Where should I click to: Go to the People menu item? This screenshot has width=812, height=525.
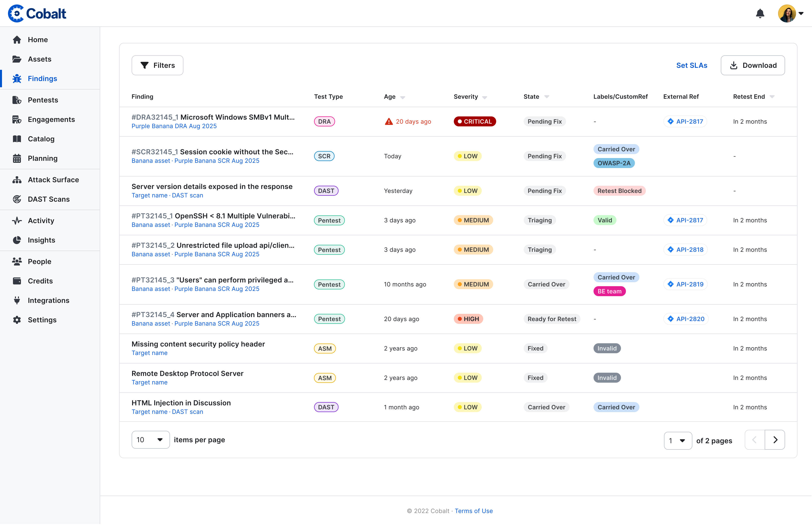coord(40,262)
